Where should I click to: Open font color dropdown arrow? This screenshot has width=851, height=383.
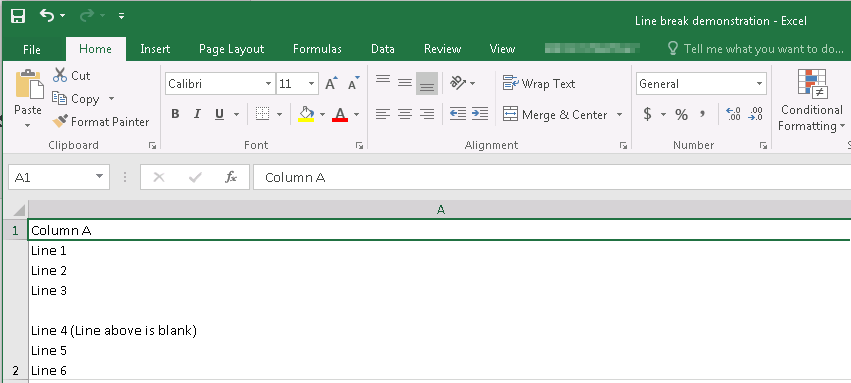(357, 114)
